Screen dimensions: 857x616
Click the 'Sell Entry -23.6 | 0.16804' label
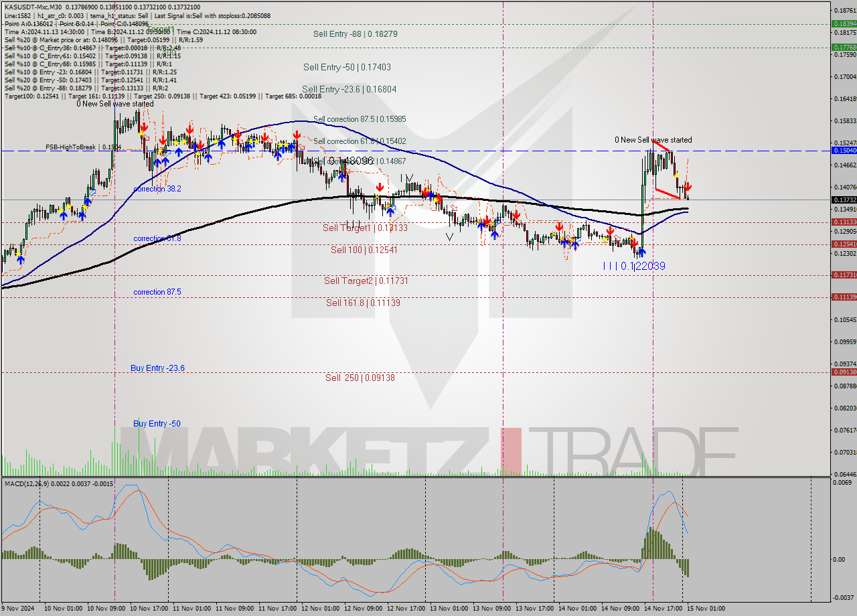349,89
